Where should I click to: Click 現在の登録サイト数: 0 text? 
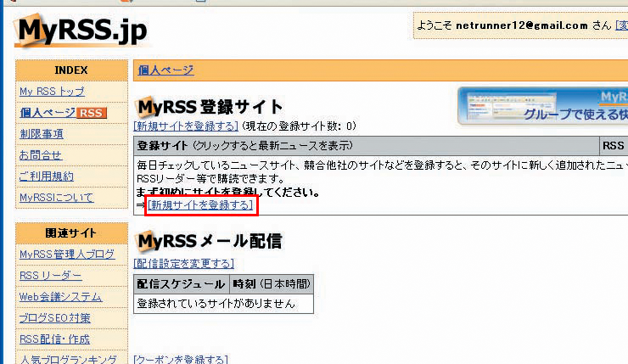coord(299,126)
